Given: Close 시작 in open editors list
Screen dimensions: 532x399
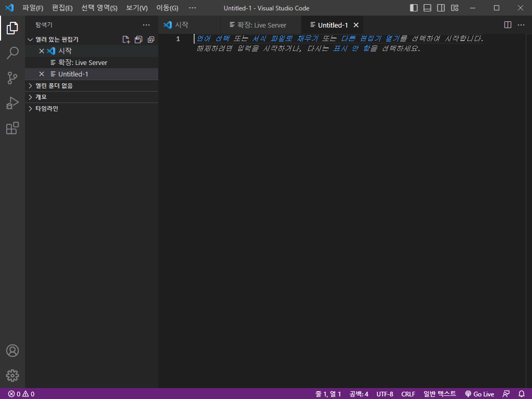Looking at the screenshot, I should pyautogui.click(x=42, y=51).
